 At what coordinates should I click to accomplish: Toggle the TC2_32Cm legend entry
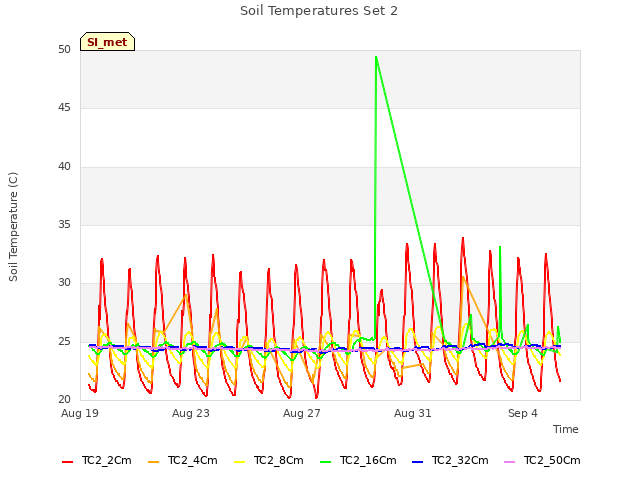(450, 461)
